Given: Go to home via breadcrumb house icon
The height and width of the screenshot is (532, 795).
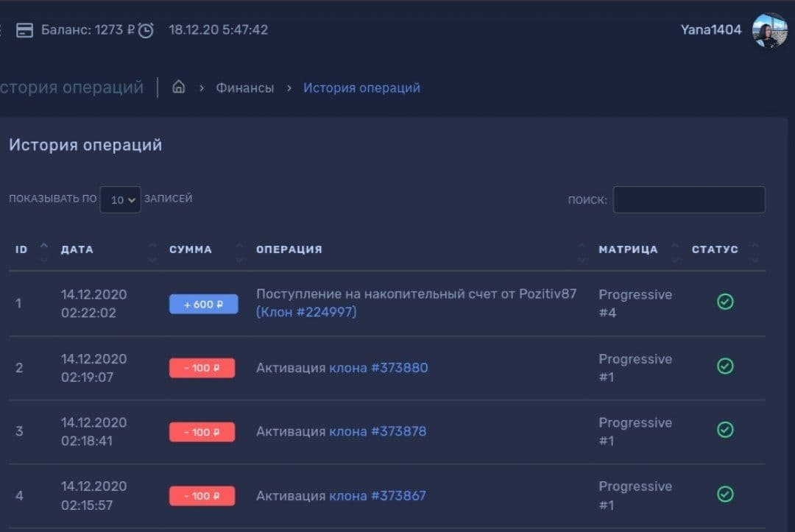Looking at the screenshot, I should pyautogui.click(x=178, y=88).
